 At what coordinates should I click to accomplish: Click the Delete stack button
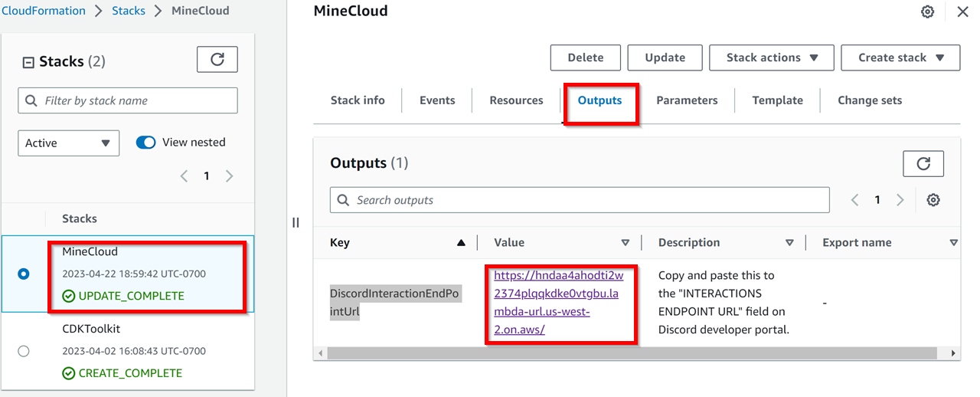pyautogui.click(x=586, y=57)
